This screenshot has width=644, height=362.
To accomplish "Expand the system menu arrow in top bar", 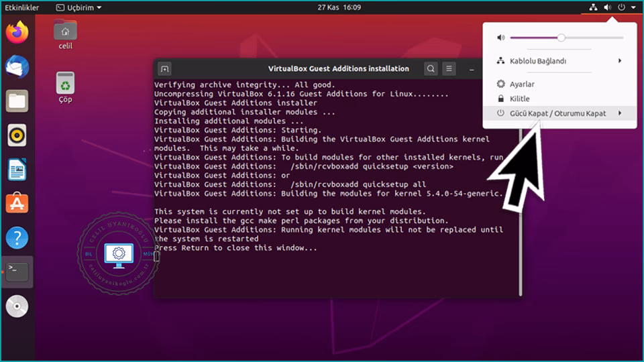I will pyautogui.click(x=634, y=7).
